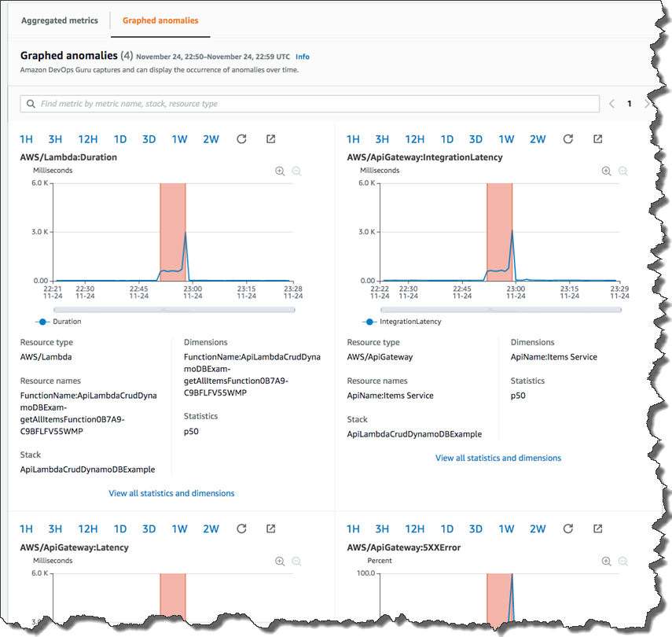This screenshot has width=672, height=637.
Task: Set 5XXError graph range to 3H
Action: click(x=382, y=529)
